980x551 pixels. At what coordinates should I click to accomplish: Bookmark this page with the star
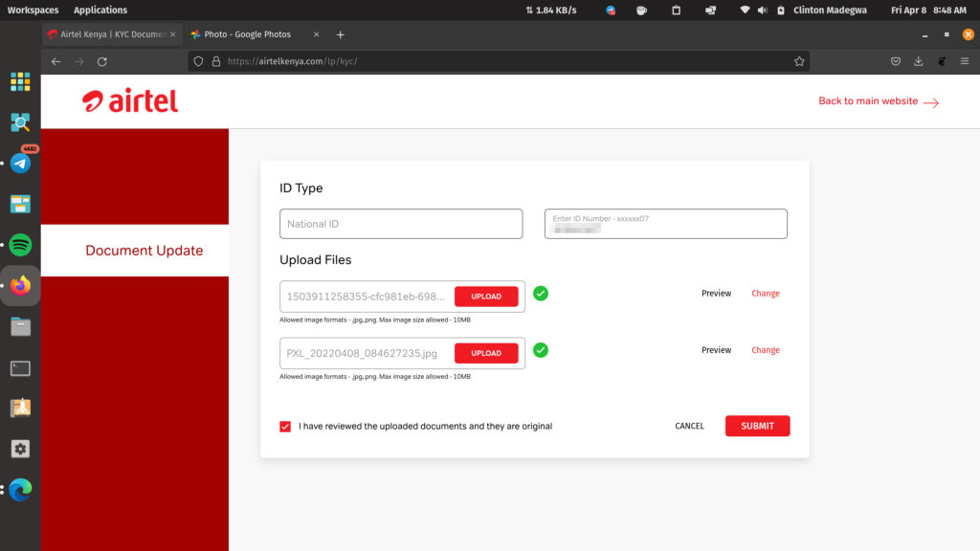pyautogui.click(x=799, y=61)
